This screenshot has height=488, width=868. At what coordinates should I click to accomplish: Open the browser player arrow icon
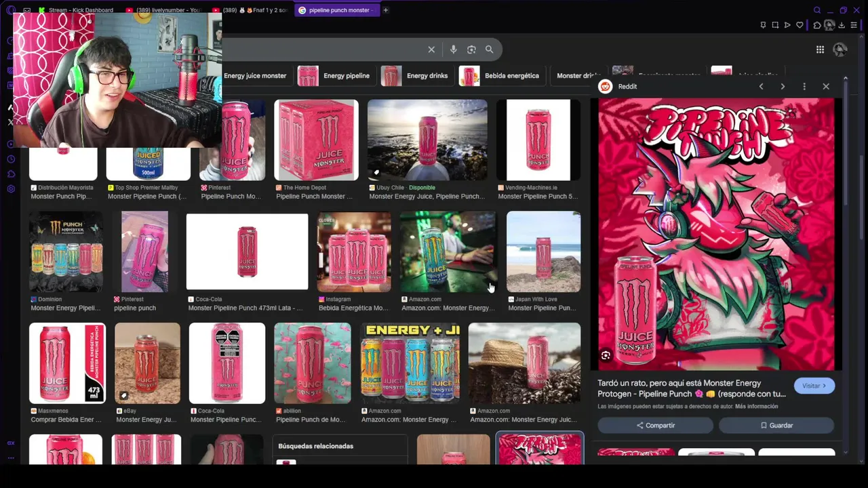click(x=787, y=25)
